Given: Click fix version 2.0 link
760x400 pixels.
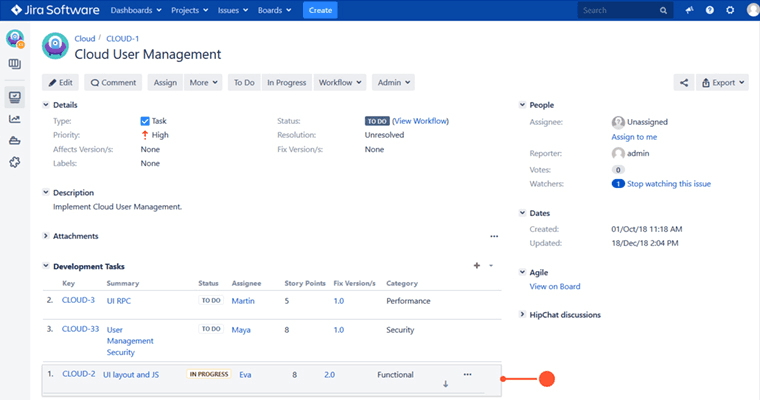Looking at the screenshot, I should tap(330, 374).
